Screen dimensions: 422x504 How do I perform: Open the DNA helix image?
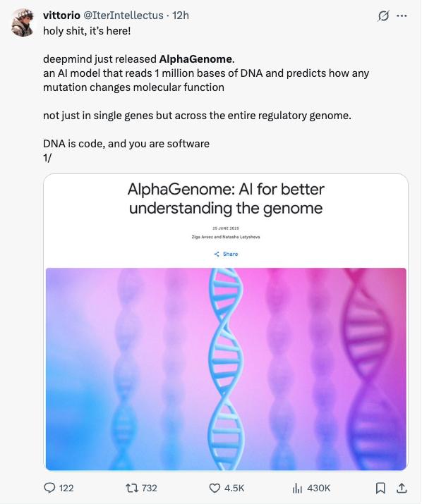coord(226,369)
